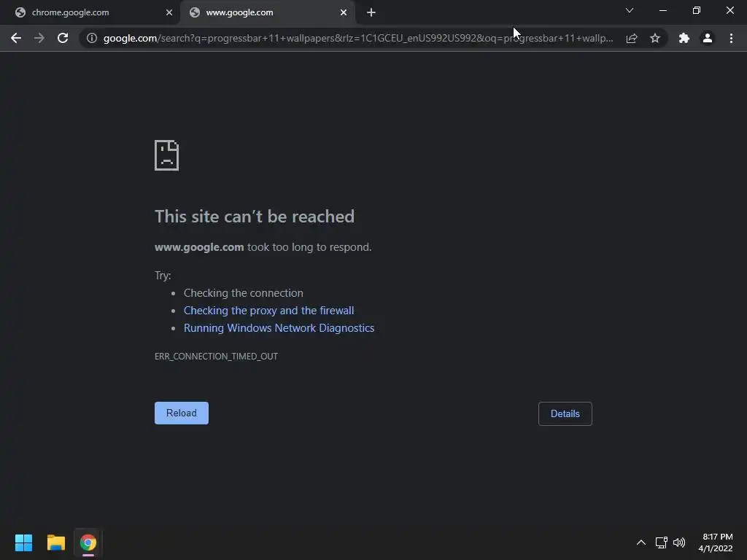Open Checking the proxy and the firewall link
Image resolution: width=747 pixels, height=560 pixels.
click(x=268, y=311)
